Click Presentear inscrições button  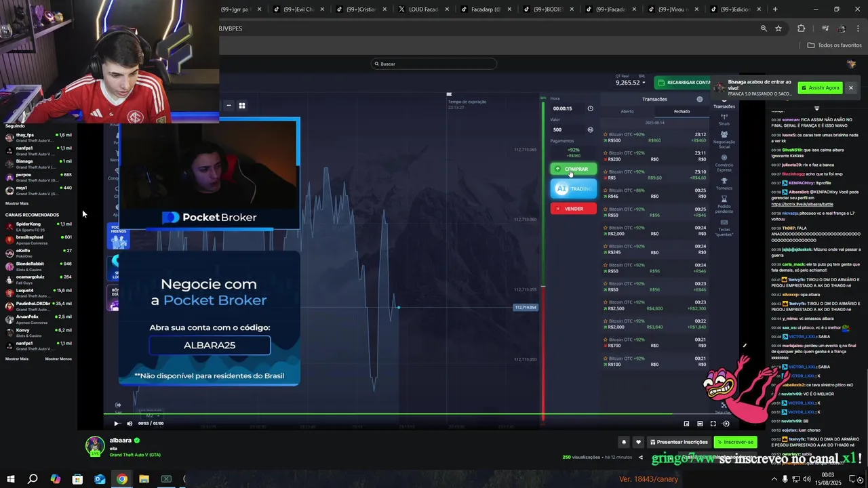tap(679, 442)
